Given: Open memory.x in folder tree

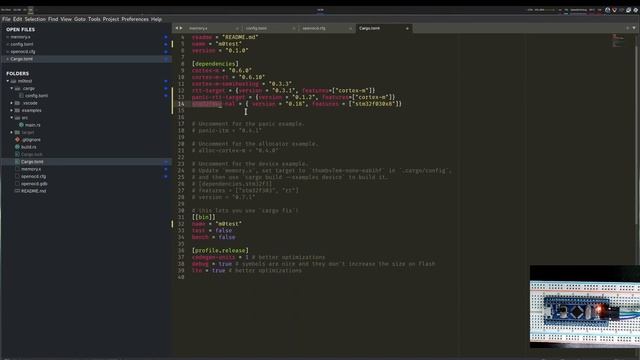Looking at the screenshot, I should tap(31, 169).
